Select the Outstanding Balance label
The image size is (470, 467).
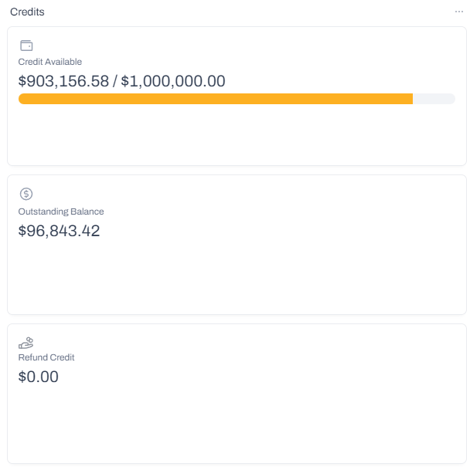click(x=61, y=212)
